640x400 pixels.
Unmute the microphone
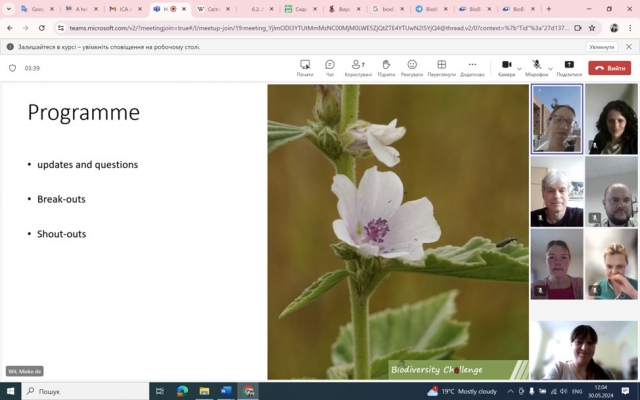tap(536, 66)
